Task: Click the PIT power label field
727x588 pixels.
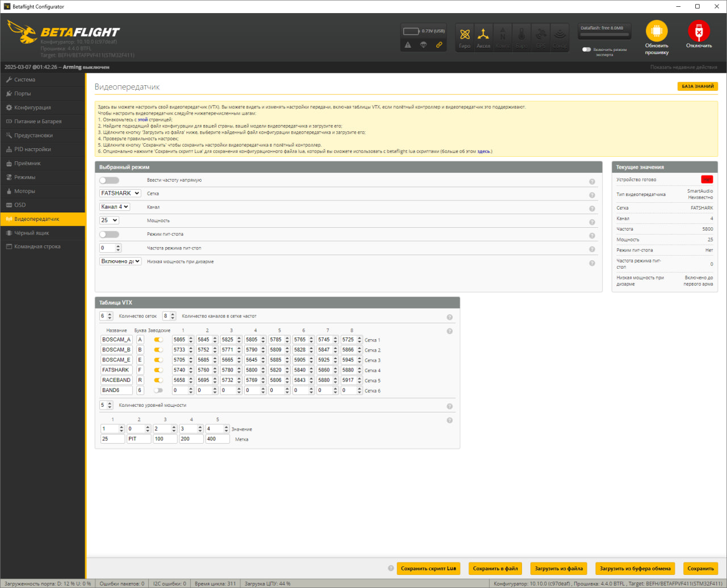Action: tap(139, 439)
